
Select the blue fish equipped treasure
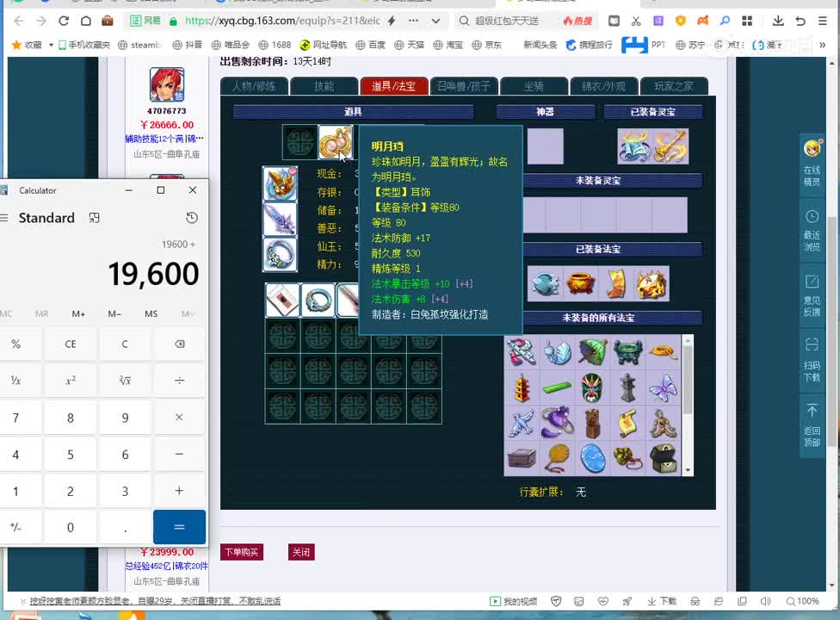point(545,283)
